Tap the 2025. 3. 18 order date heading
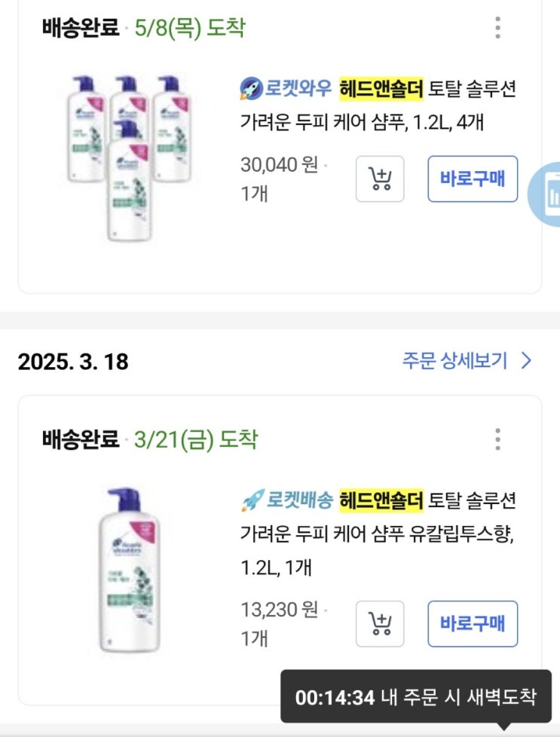This screenshot has width=560, height=740. (73, 362)
